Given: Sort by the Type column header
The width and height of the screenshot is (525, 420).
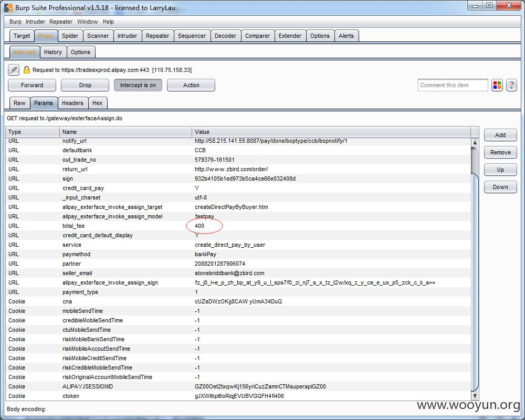Looking at the screenshot, I should 33,132.
